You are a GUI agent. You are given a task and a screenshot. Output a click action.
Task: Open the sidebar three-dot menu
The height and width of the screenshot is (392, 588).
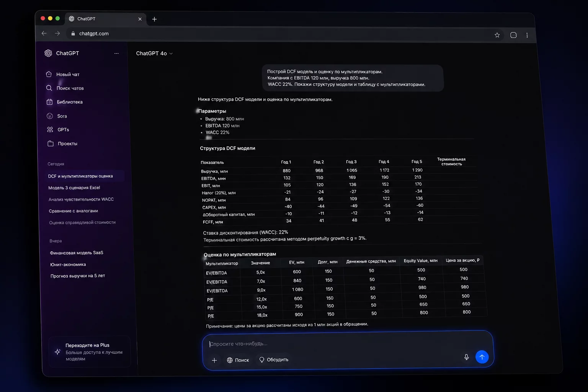click(x=116, y=54)
